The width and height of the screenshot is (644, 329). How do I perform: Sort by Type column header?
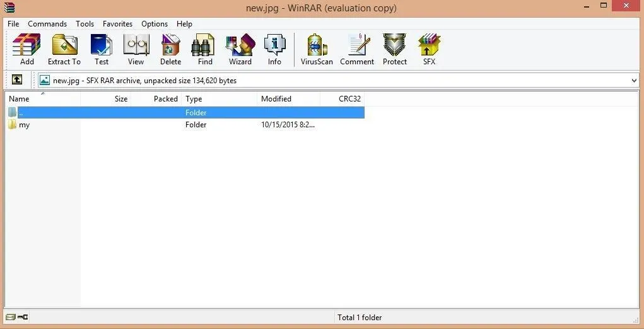tap(219, 99)
